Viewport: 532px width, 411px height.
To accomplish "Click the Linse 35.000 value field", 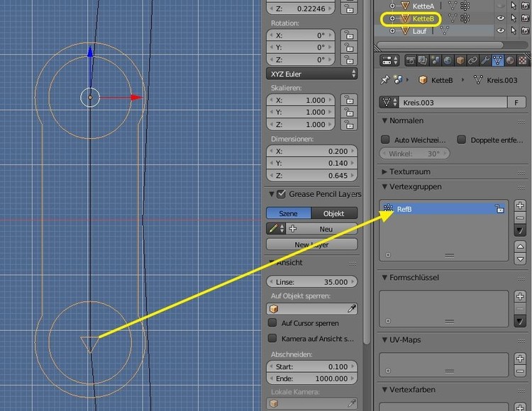I will (312, 281).
